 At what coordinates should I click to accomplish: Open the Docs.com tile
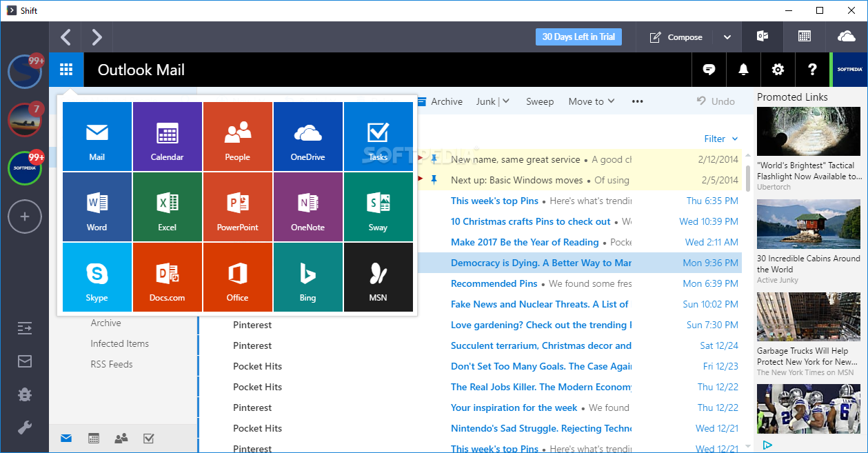click(168, 277)
